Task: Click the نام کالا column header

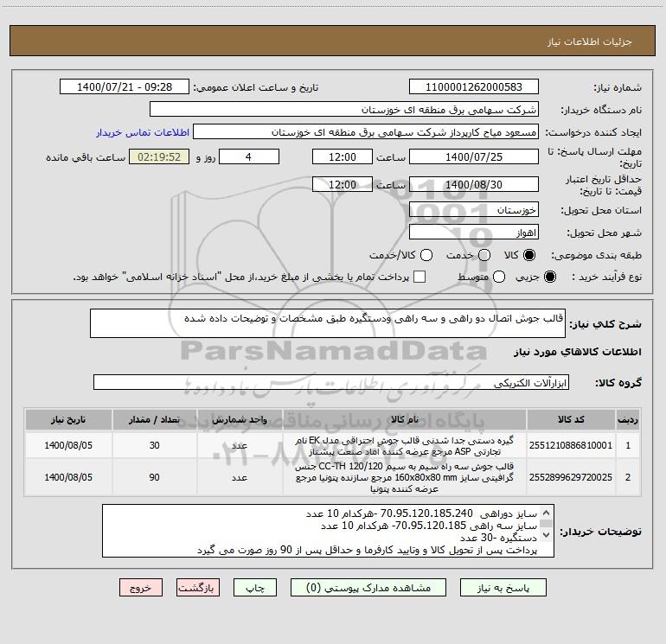Action: [405, 419]
